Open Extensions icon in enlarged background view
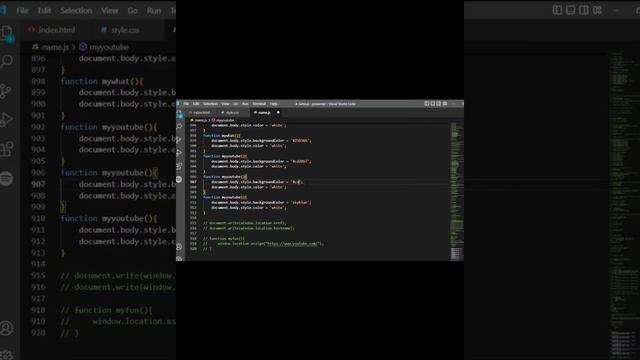640x360 pixels. pos(7,149)
